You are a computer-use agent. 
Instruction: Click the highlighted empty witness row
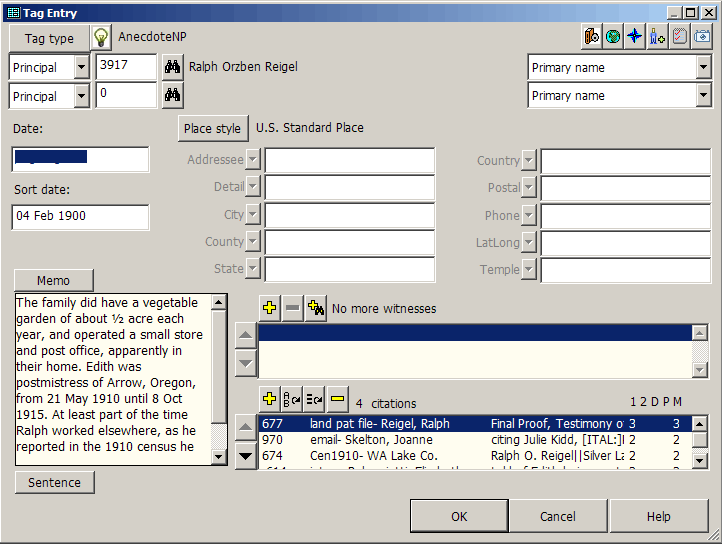pyautogui.click(x=475, y=333)
